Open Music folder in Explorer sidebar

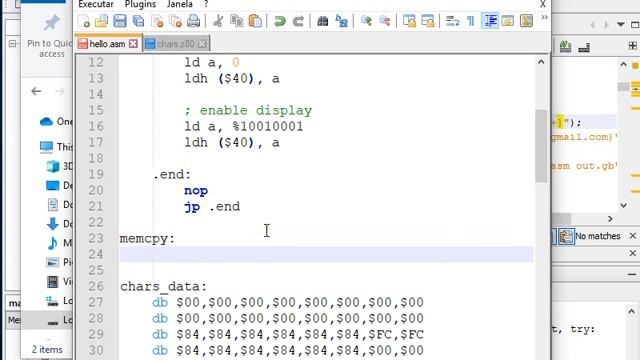coord(59,243)
